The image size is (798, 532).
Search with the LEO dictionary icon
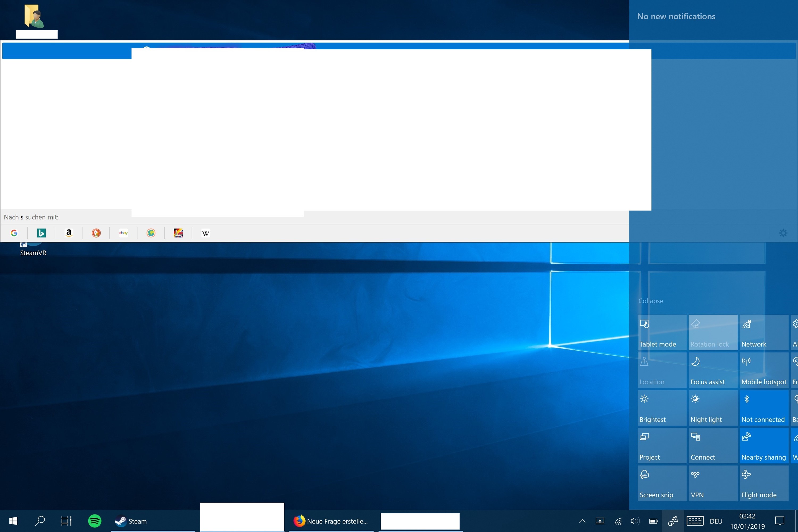(x=178, y=233)
